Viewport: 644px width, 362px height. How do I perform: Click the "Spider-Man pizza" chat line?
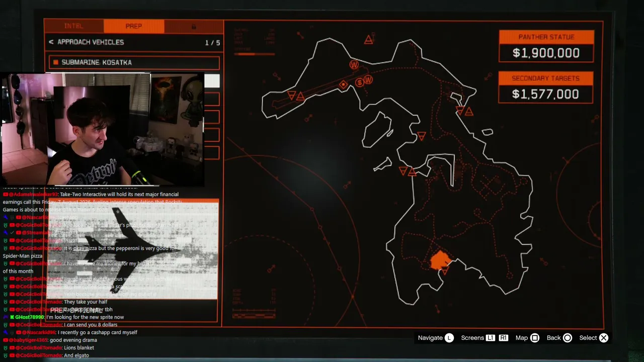click(x=23, y=256)
